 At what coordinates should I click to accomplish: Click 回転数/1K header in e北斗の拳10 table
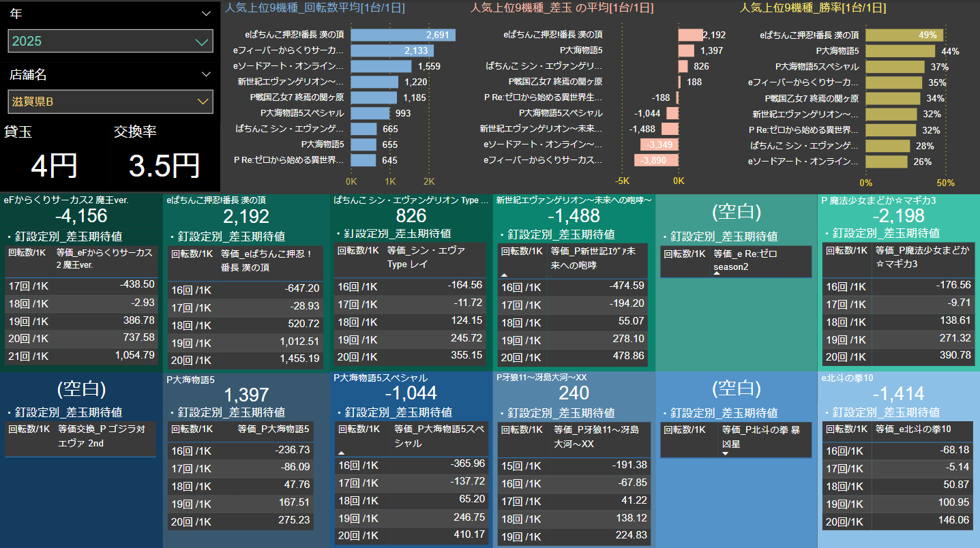846,429
